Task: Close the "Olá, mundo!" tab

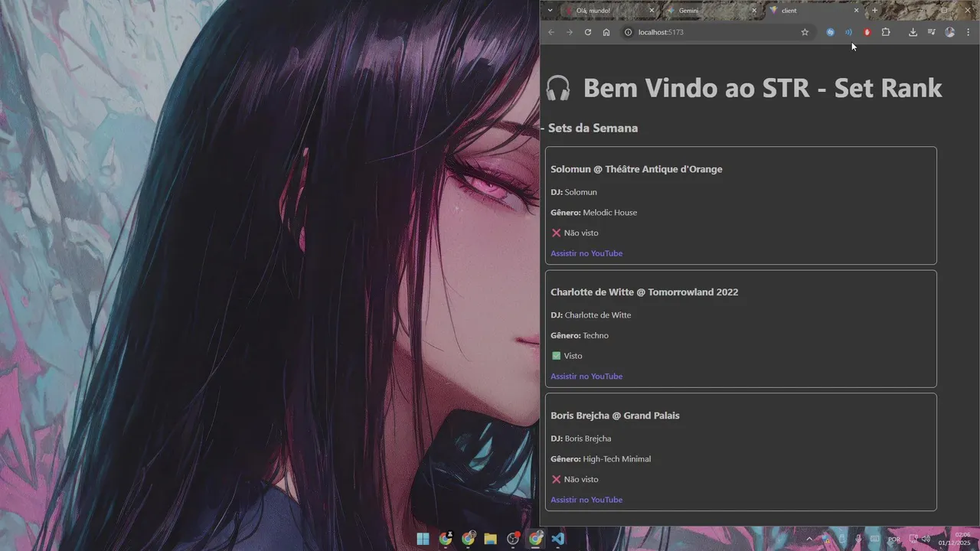Action: coord(652,11)
